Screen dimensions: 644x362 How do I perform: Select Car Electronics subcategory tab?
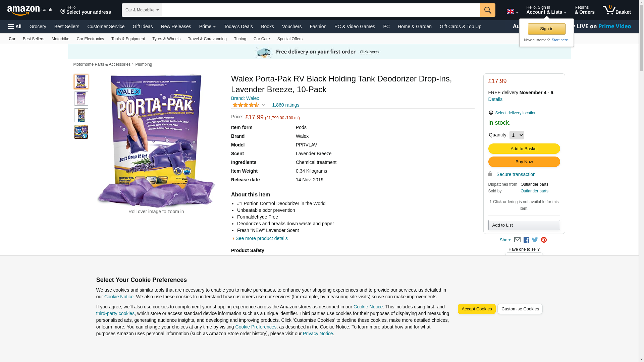coord(90,39)
